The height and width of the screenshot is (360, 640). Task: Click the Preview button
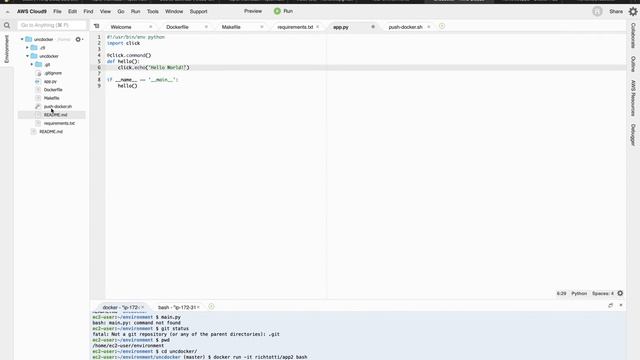253,11
